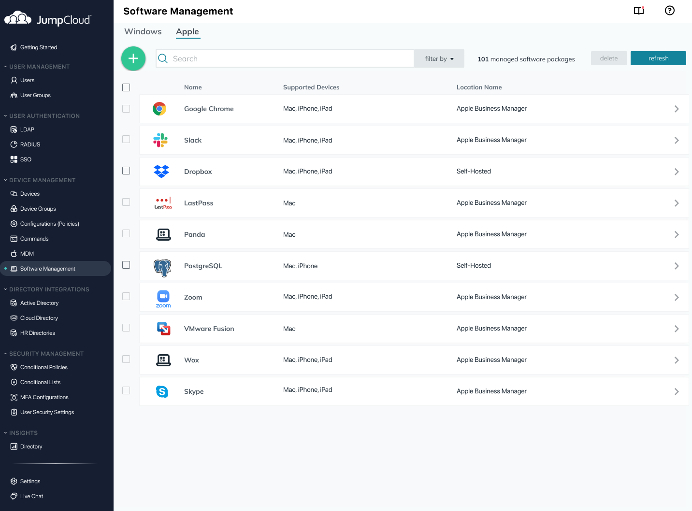The width and height of the screenshot is (692, 511).
Task: Open the 'filter by' dropdown
Action: pyautogui.click(x=439, y=59)
